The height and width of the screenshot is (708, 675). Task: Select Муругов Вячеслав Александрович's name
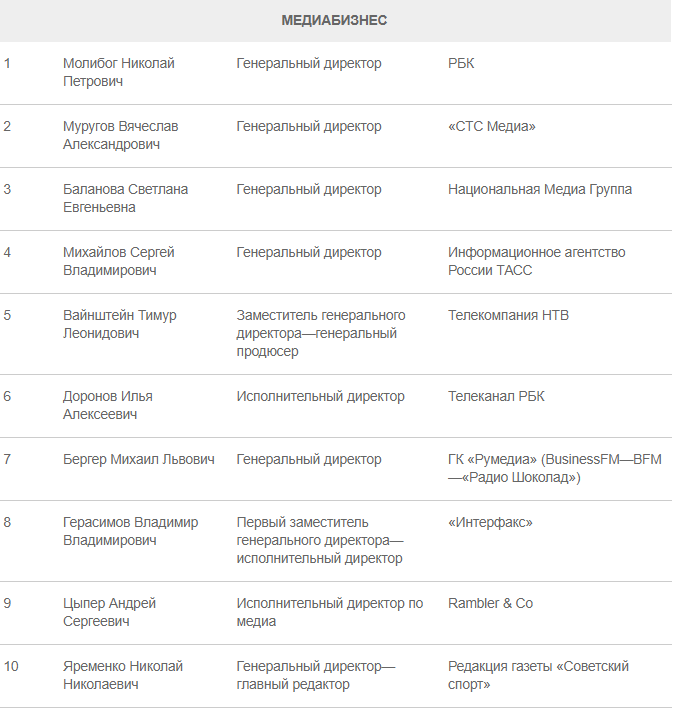pyautogui.click(x=120, y=135)
